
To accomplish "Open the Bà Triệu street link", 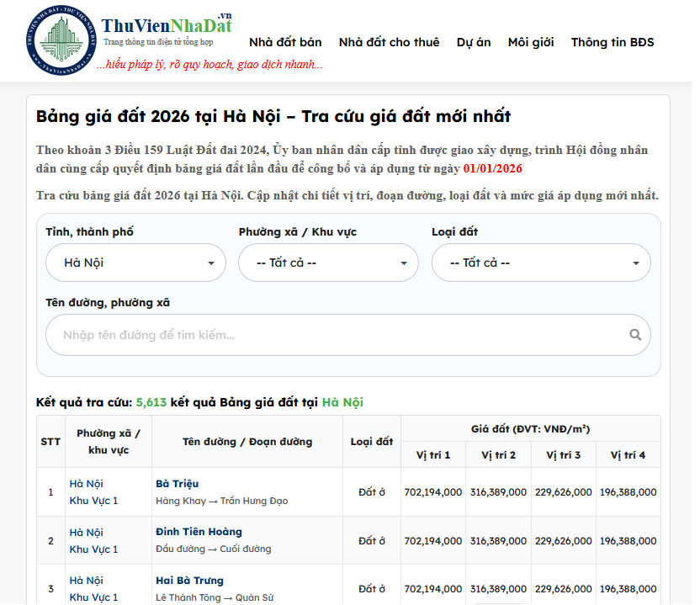I will click(x=178, y=484).
